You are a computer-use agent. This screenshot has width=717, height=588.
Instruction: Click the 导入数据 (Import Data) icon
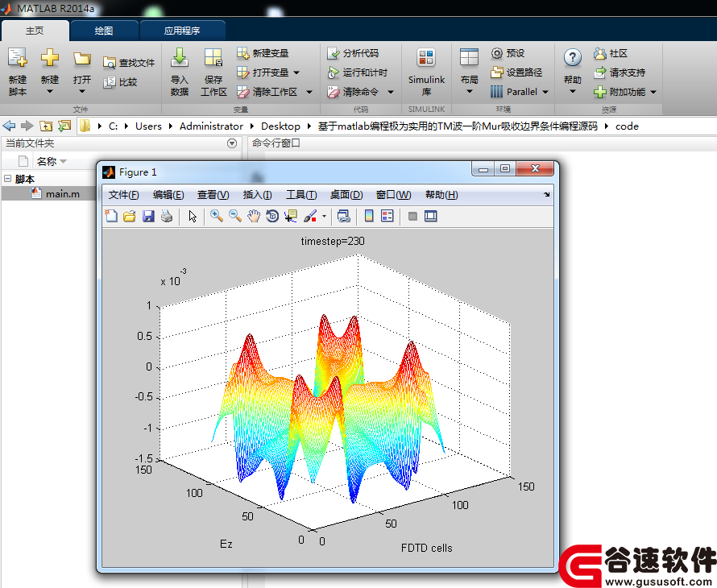pyautogui.click(x=179, y=58)
